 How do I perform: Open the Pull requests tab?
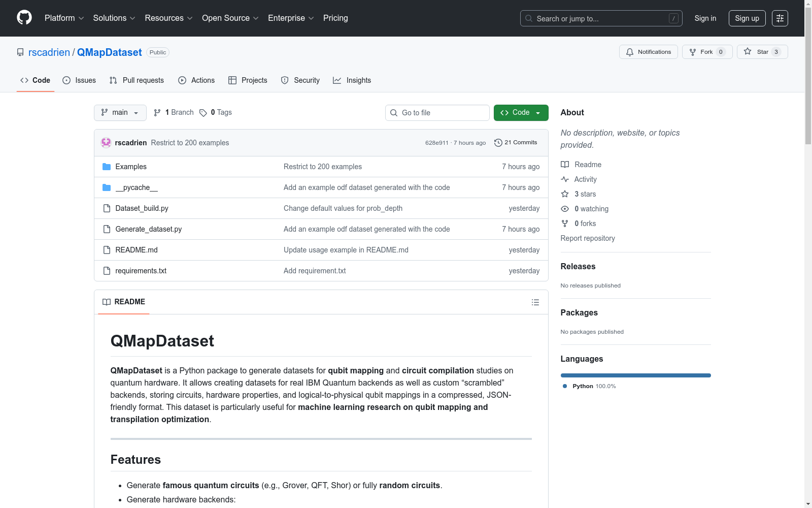pos(137,80)
